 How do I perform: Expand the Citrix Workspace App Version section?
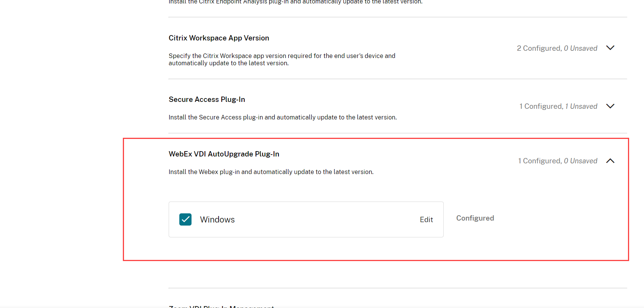610,48
